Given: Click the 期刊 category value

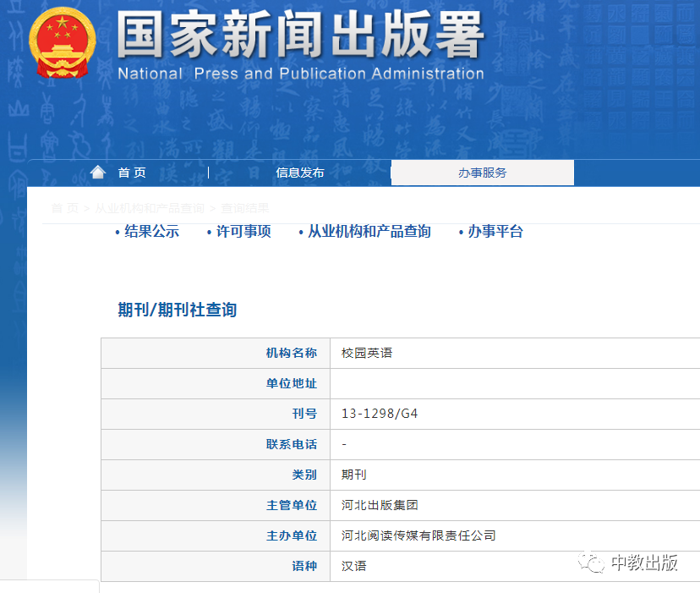Looking at the screenshot, I should 353,475.
